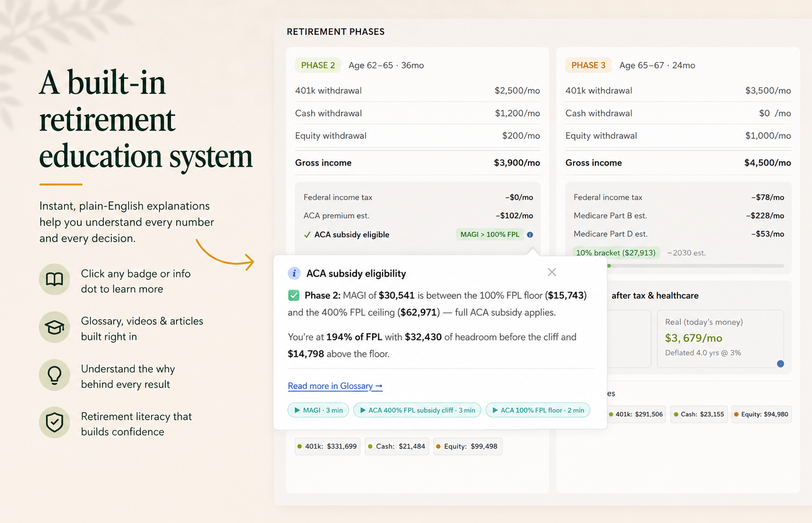Screen dimensions: 812x523
Task: Play the MAGI 3 min video
Action: point(318,410)
